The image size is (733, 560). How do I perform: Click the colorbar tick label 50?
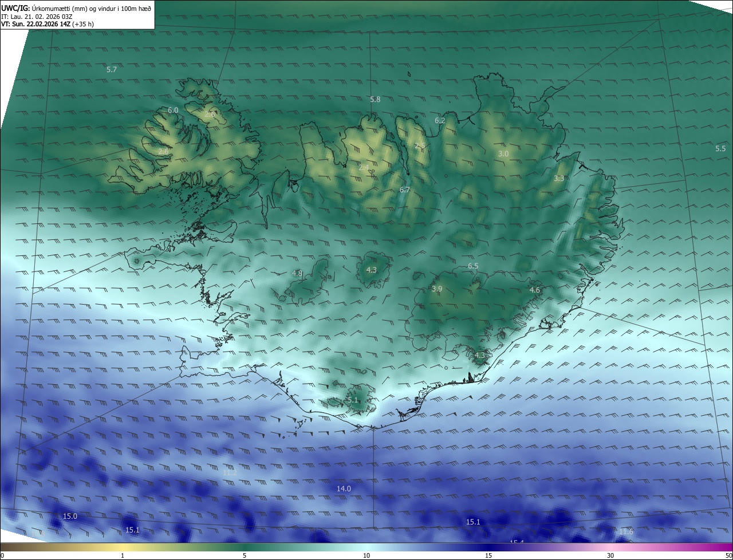coord(728,555)
